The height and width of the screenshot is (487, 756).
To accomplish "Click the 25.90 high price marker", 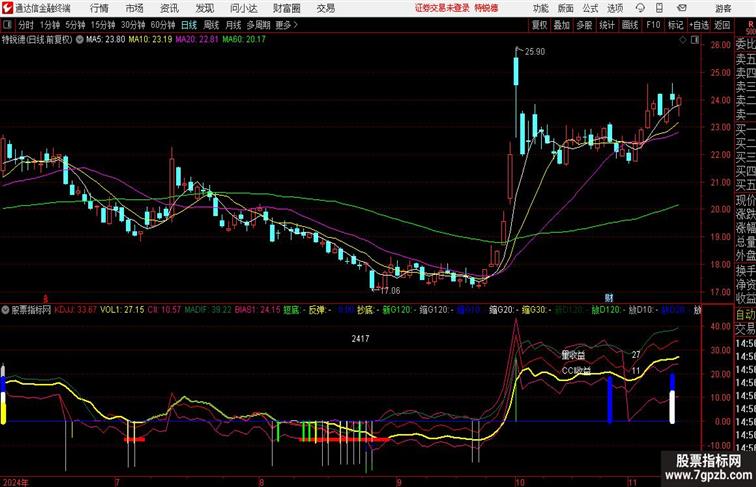I will [535, 52].
